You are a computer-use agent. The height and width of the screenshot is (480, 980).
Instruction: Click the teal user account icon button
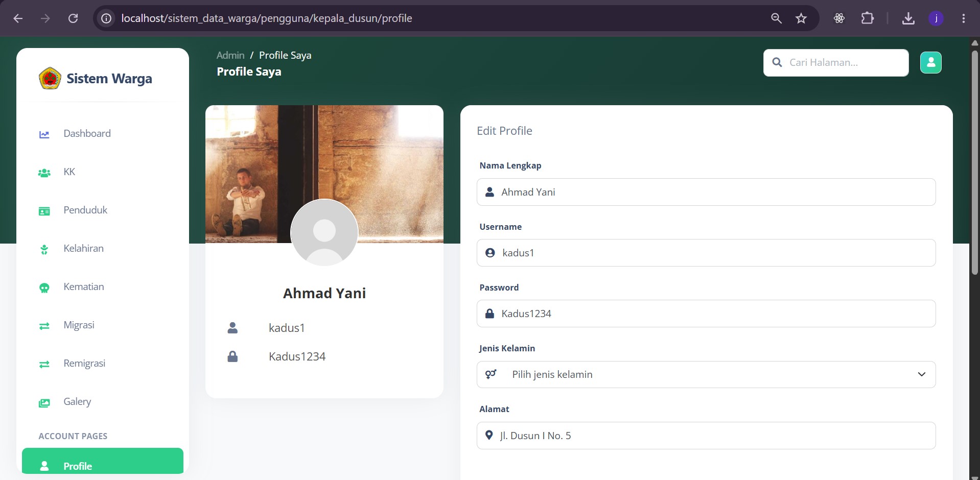tap(930, 63)
